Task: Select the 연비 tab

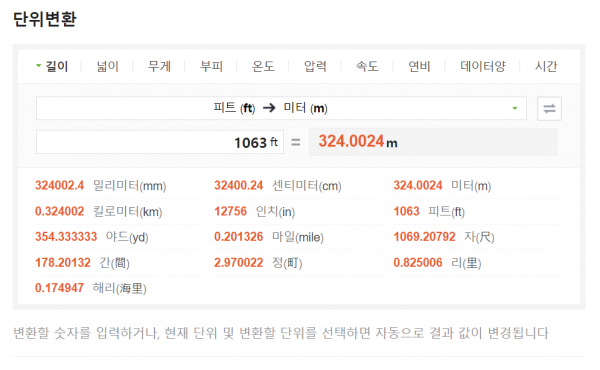Action: pyautogui.click(x=419, y=66)
